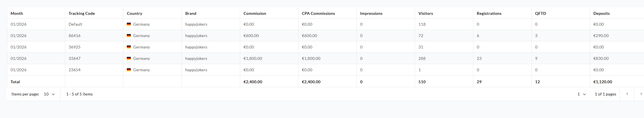The height and width of the screenshot is (118, 644).
Task: Open the page number selector dropdown
Action: [582, 94]
